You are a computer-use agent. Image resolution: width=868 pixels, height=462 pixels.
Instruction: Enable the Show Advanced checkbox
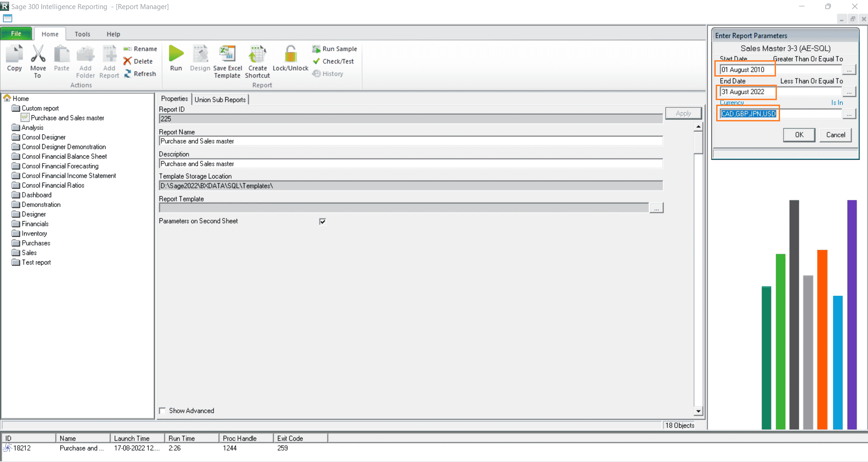click(162, 410)
